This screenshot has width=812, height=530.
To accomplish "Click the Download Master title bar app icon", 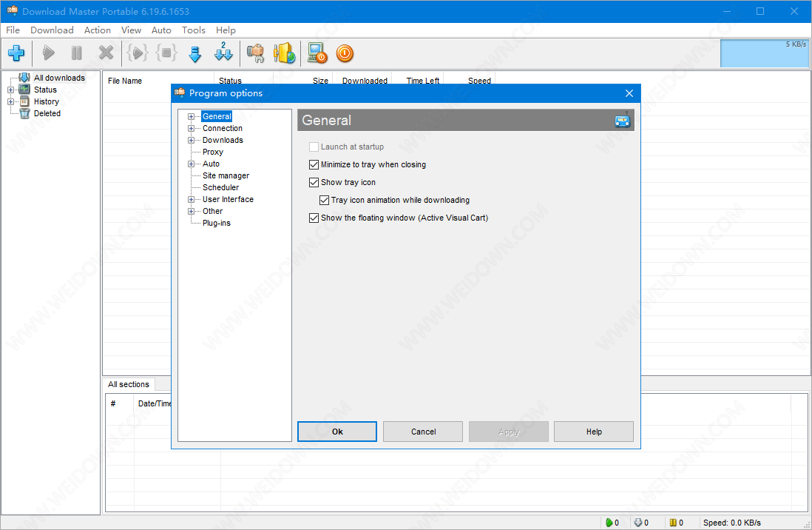I will (13, 11).
